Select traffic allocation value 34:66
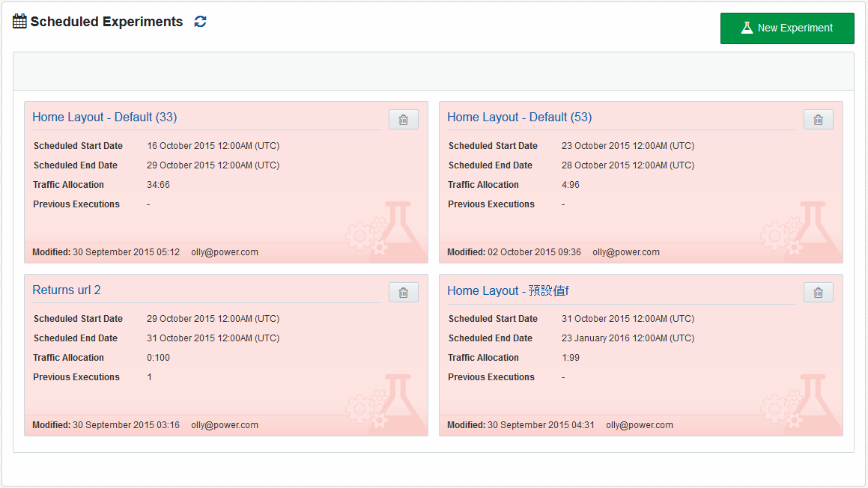 [158, 185]
